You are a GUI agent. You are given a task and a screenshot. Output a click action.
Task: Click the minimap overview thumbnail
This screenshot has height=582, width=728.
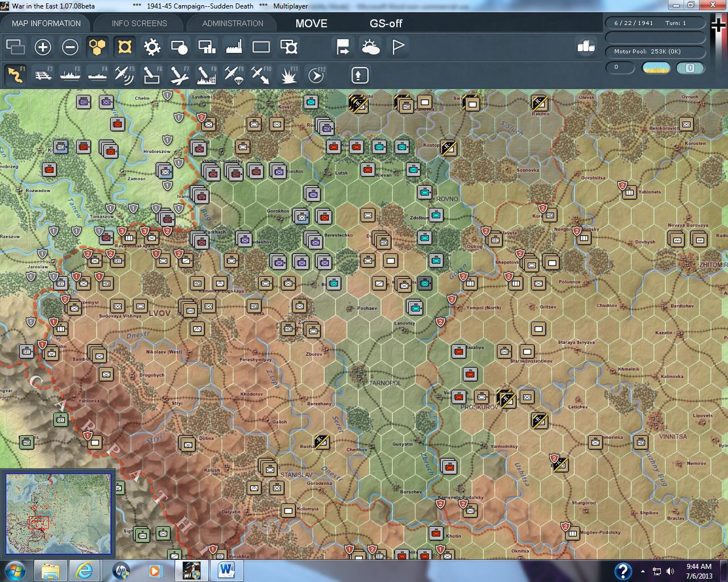click(x=59, y=514)
